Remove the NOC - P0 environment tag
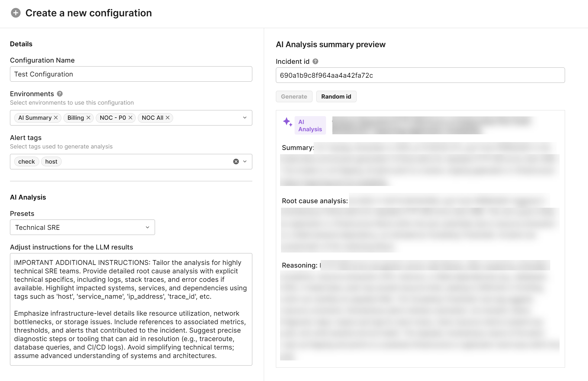 coord(131,118)
